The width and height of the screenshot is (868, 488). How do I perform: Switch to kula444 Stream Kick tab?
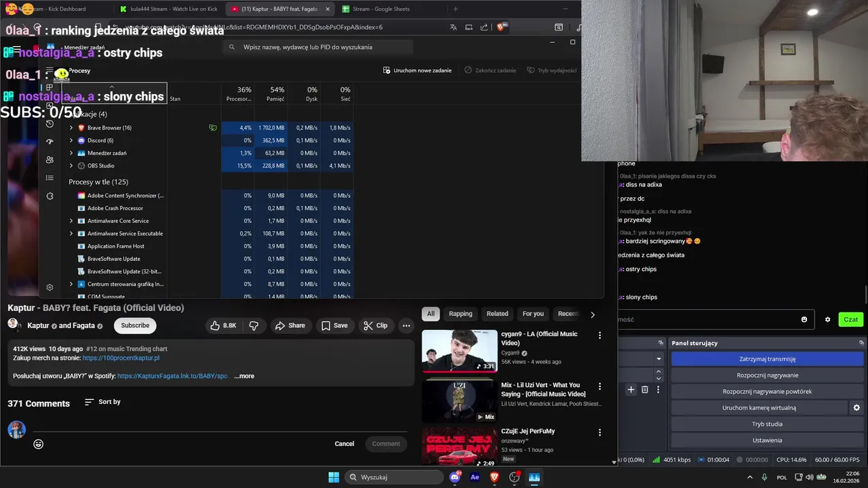pos(168,9)
